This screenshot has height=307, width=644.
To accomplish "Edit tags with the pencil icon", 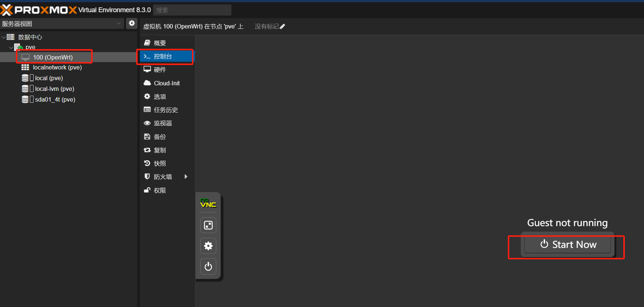I will click(283, 27).
